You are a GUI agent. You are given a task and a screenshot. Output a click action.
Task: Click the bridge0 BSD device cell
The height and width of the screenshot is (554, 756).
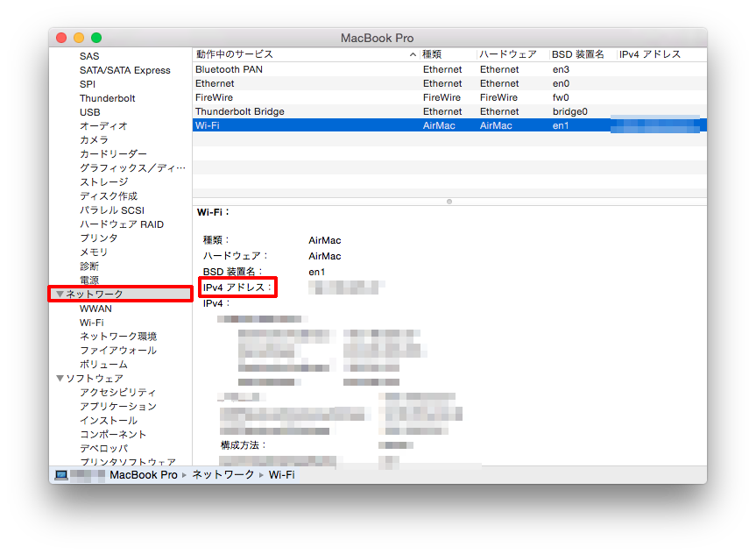pyautogui.click(x=570, y=111)
